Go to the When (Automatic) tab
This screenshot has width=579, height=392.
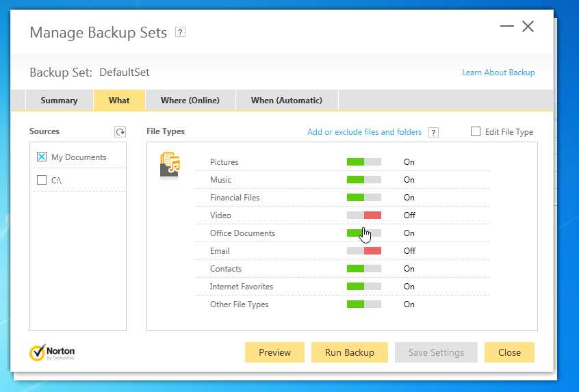coord(286,101)
